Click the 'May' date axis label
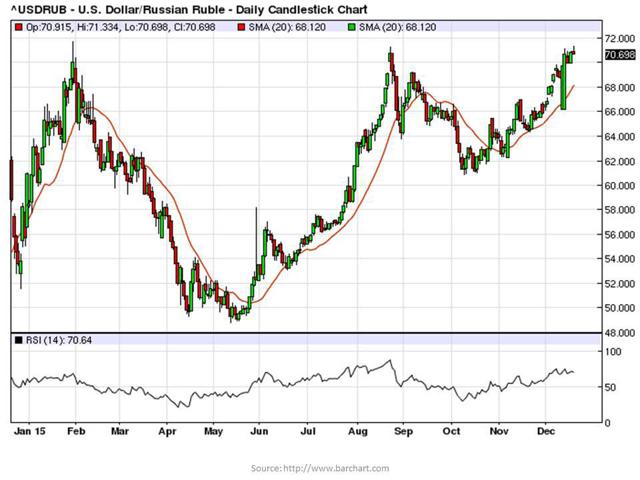Screen dimensions: 640x480 coord(213,431)
